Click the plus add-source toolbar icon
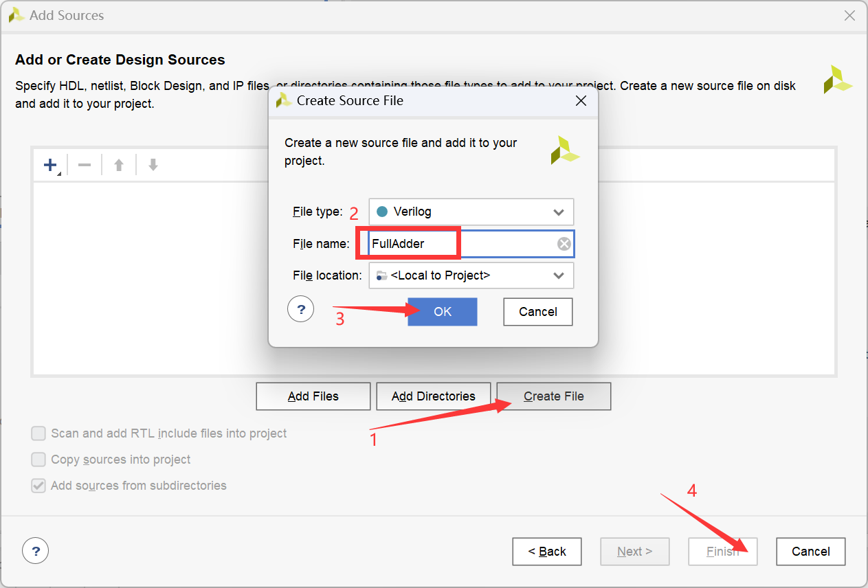 point(50,165)
